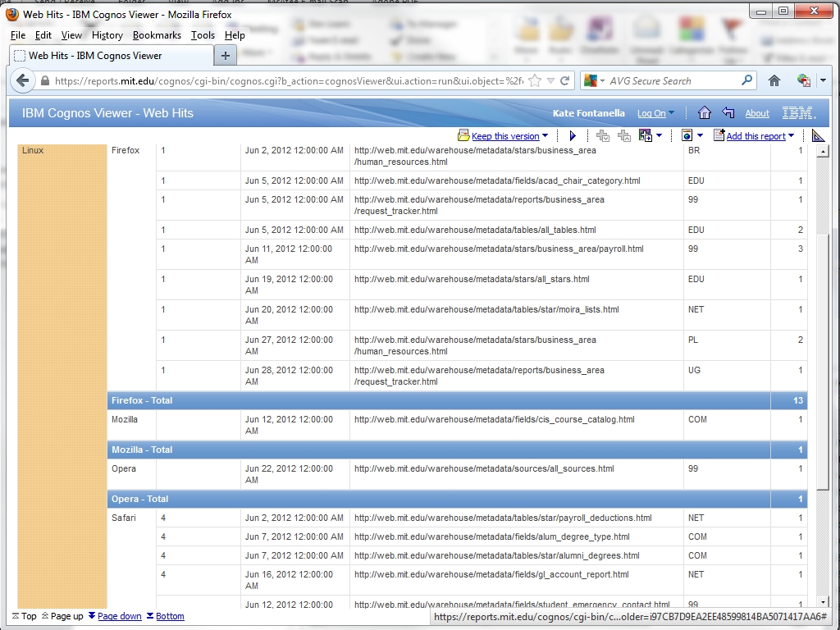Open the view format dropdown

(x=700, y=136)
